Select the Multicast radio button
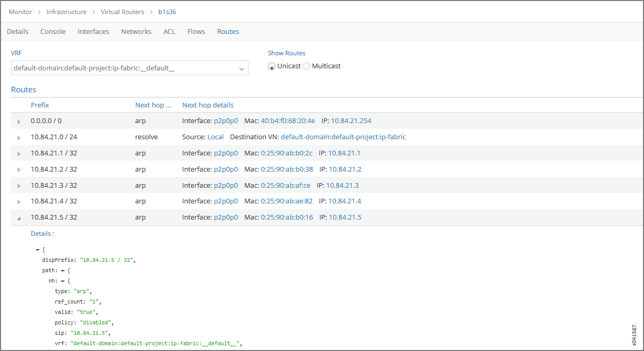This screenshot has width=644, height=351. (306, 66)
